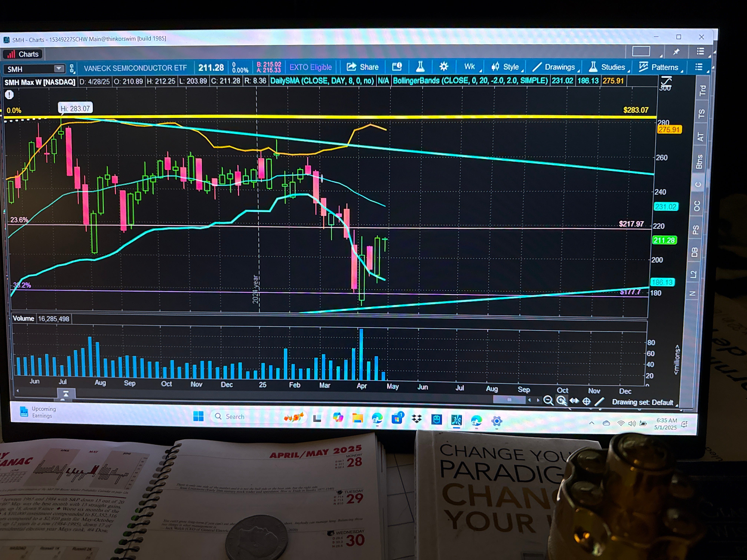Image resolution: width=747 pixels, height=560 pixels.
Task: Open the PS sidebar tab
Action: (696, 230)
